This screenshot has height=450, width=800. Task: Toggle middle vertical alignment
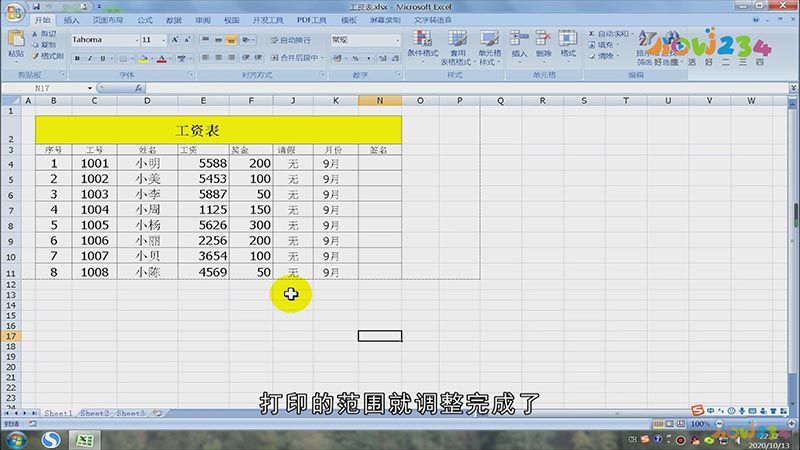point(218,40)
